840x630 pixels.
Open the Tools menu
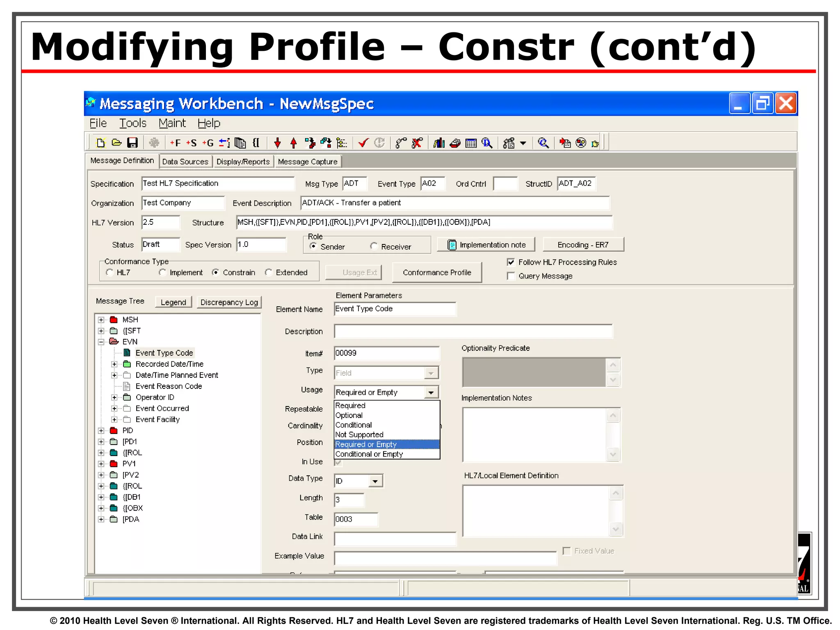pyautogui.click(x=132, y=123)
